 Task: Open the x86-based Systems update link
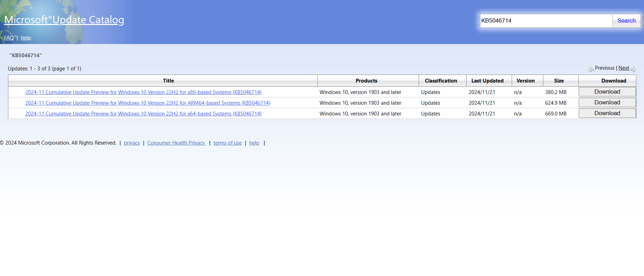click(143, 92)
